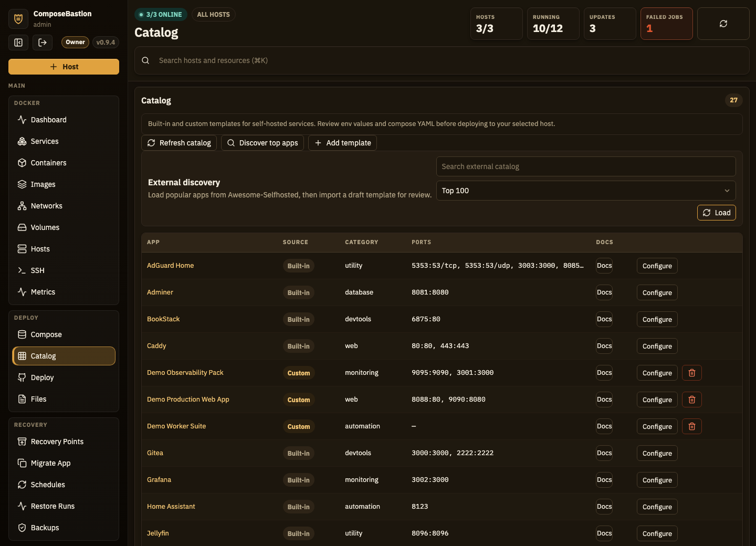Open Volumes in the sidebar
The width and height of the screenshot is (756, 546).
[64, 227]
